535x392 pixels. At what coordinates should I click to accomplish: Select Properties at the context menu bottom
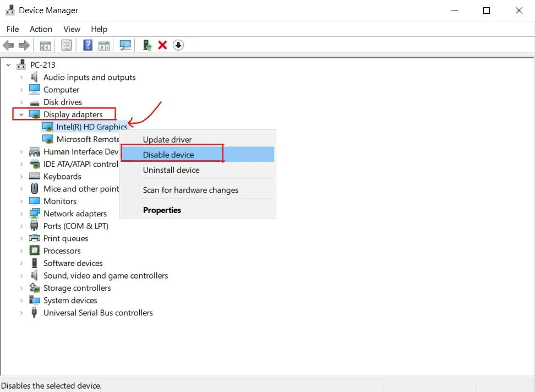coord(162,210)
